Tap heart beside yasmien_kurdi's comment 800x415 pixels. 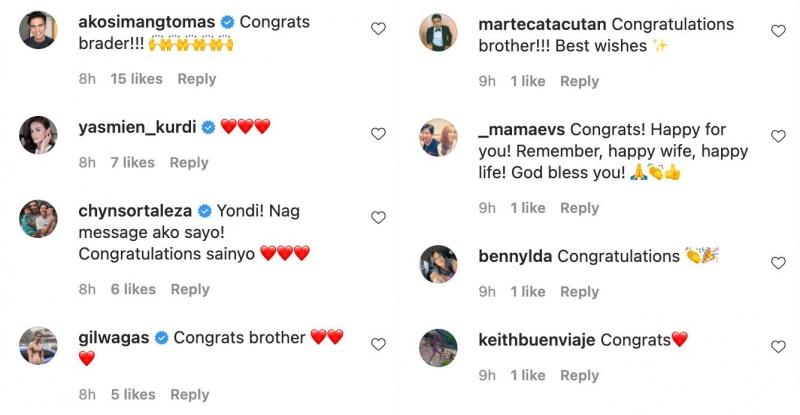tap(378, 134)
